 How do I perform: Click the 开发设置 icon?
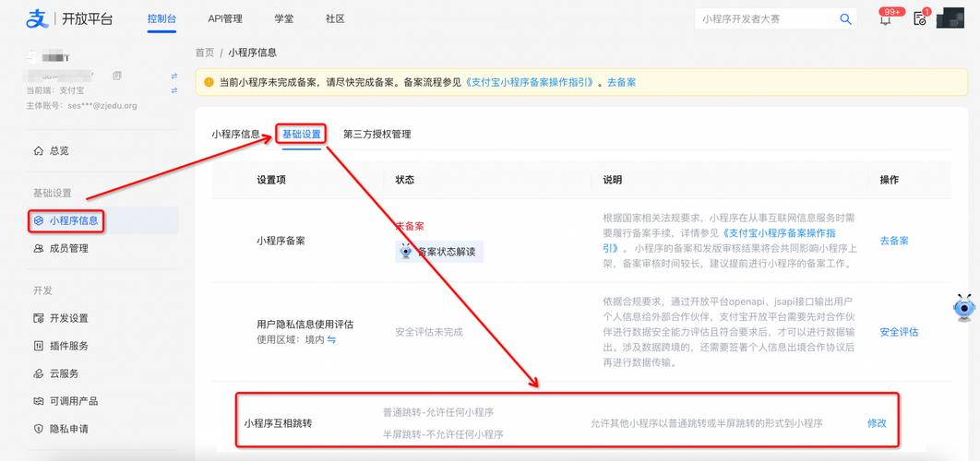click(x=39, y=318)
